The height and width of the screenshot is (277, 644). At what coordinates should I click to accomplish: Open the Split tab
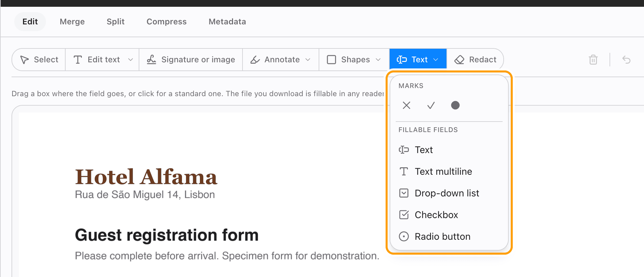[115, 22]
